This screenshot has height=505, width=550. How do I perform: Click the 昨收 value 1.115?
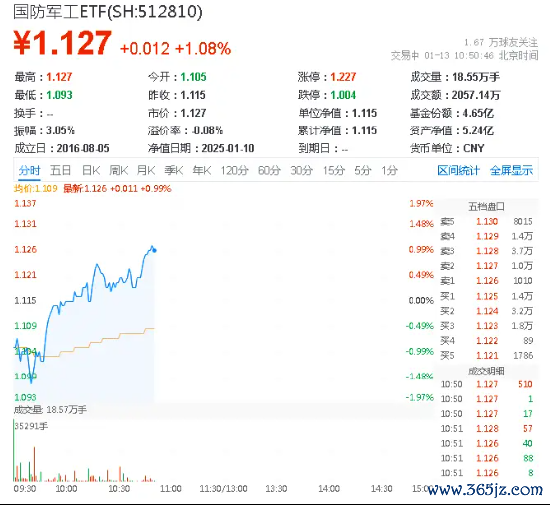(x=193, y=95)
